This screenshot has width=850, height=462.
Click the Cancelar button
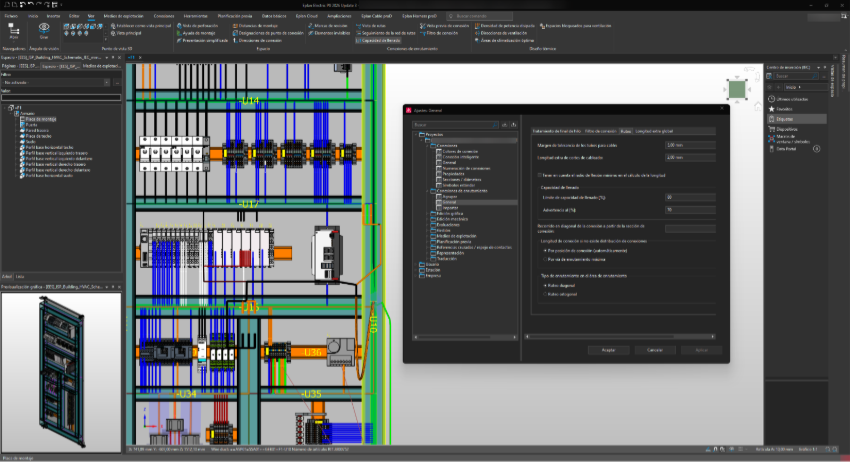click(655, 350)
